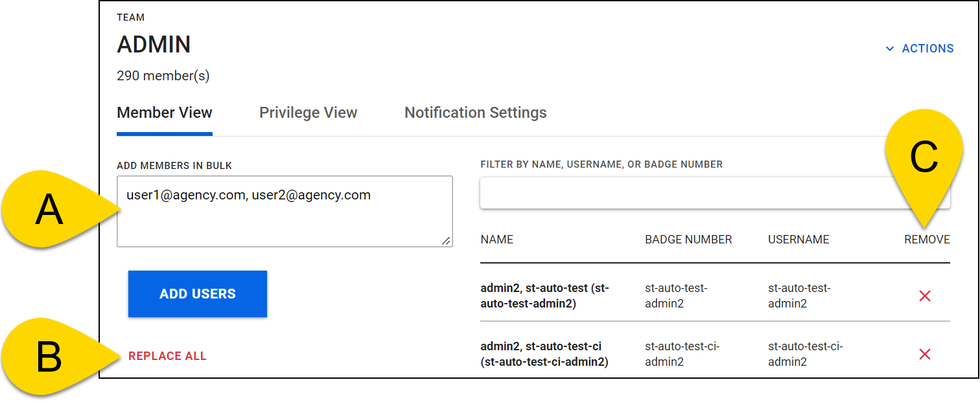Image resolution: width=980 pixels, height=404 pixels.
Task: Click inside the ADD MEMBERS IN BULK textarea
Action: click(284, 210)
